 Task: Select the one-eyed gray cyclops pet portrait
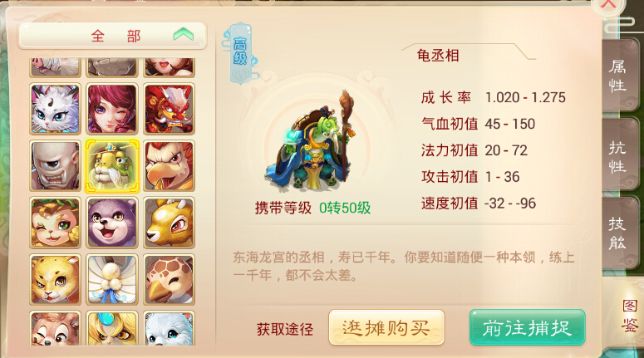[x=55, y=166]
